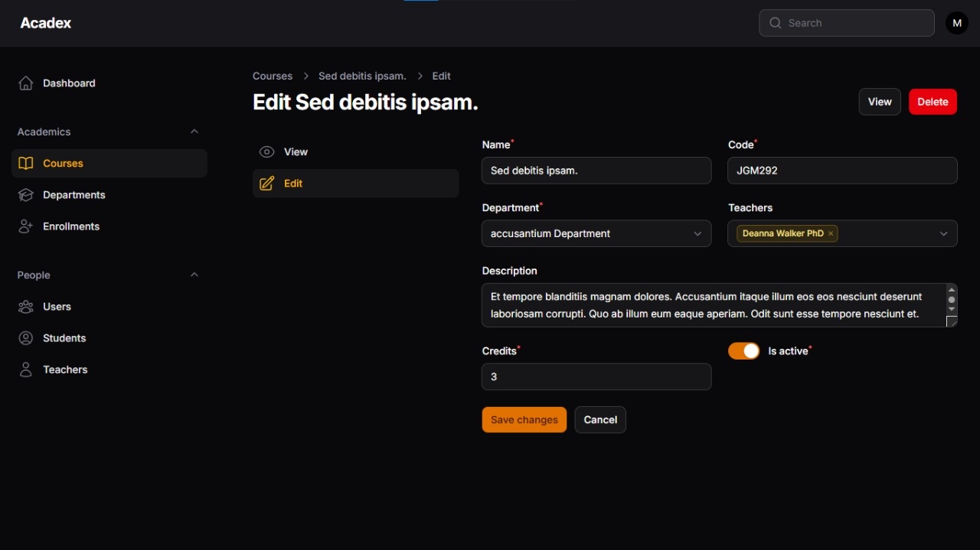The image size is (980, 550).
Task: Remove Deanna Walker PhD tag
Action: click(831, 234)
